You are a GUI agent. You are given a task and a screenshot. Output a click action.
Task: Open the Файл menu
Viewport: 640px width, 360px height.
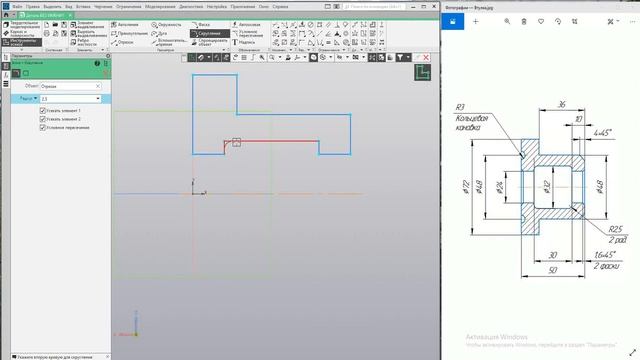tap(17, 7)
